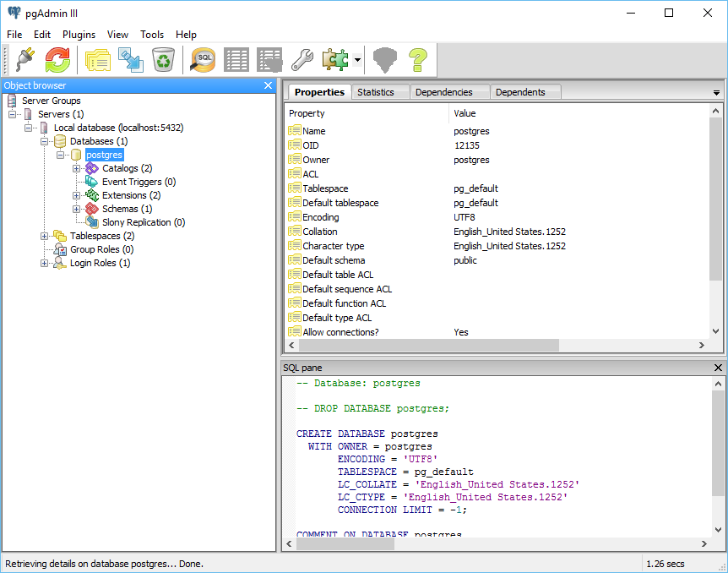The image size is (728, 573).
Task: Collapse the Databases (1) node
Action: click(x=44, y=141)
